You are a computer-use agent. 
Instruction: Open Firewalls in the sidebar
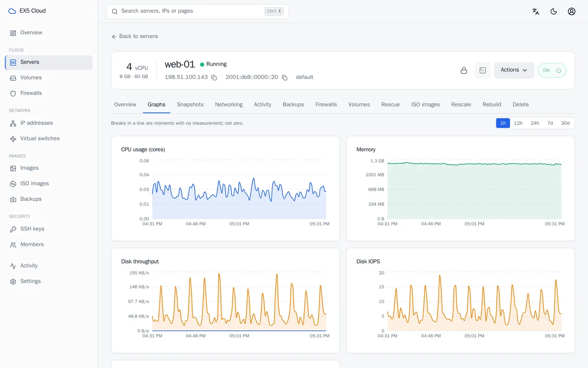pos(49,93)
